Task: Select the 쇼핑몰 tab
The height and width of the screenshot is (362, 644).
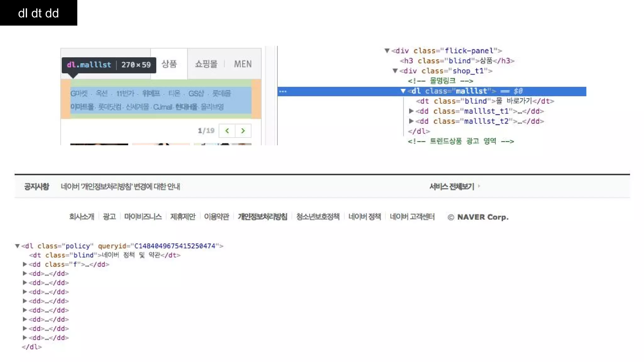Action: 206,64
